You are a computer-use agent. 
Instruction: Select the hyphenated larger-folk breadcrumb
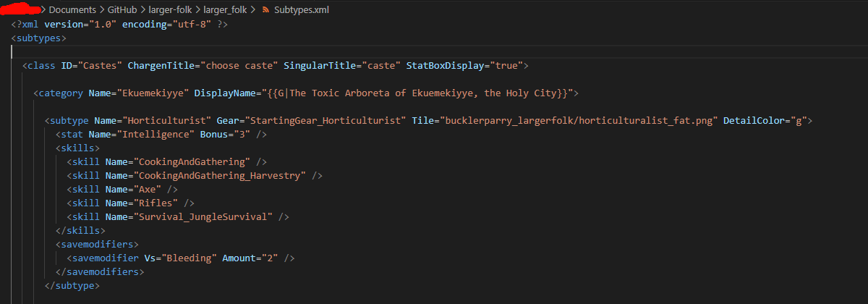(x=173, y=10)
